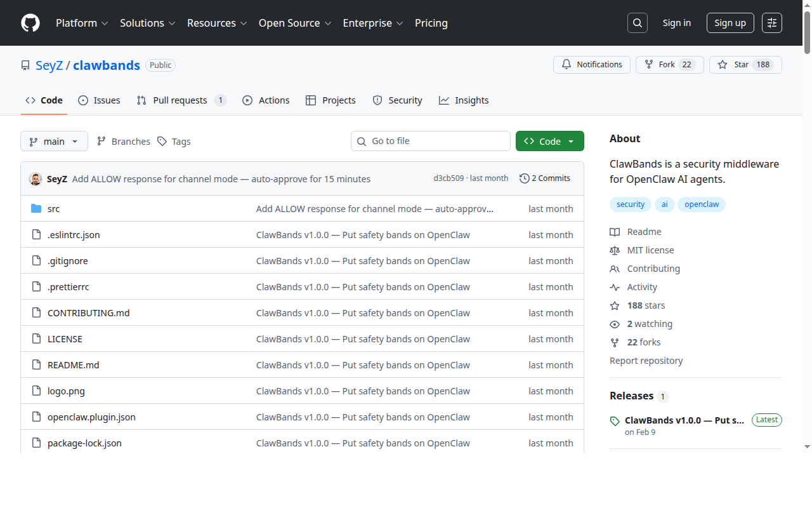Expand the Platform menu
This screenshot has height=508, width=812.
point(82,23)
